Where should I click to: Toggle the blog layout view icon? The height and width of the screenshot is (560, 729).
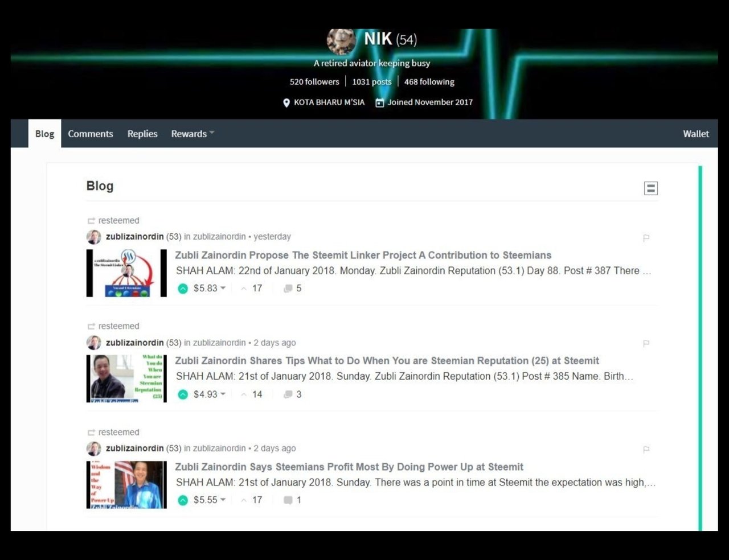tap(651, 188)
